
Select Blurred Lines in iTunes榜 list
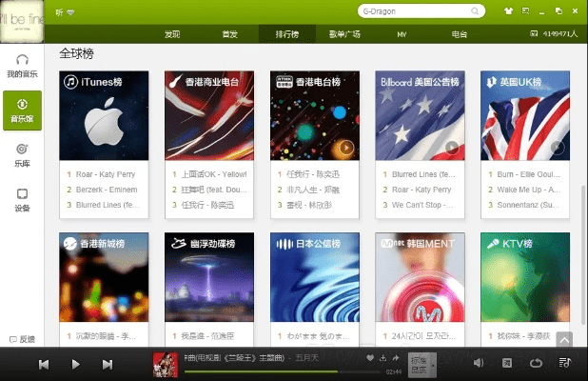click(x=108, y=205)
